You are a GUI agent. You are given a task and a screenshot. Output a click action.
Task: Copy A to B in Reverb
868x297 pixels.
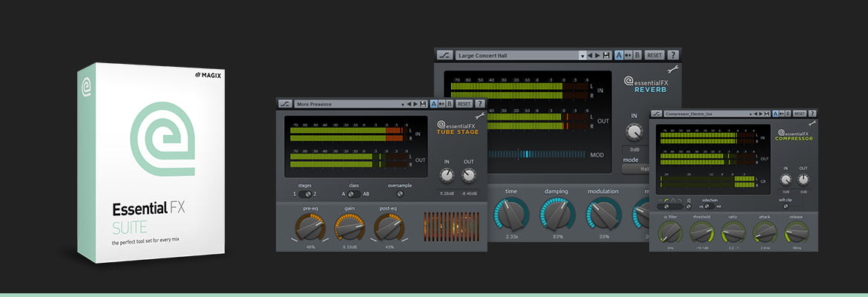coord(628,56)
